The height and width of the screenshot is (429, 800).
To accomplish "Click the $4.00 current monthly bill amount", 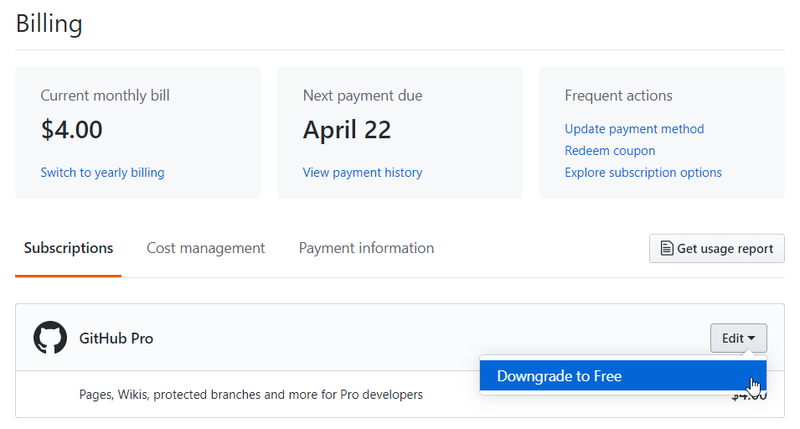I will coord(72,130).
